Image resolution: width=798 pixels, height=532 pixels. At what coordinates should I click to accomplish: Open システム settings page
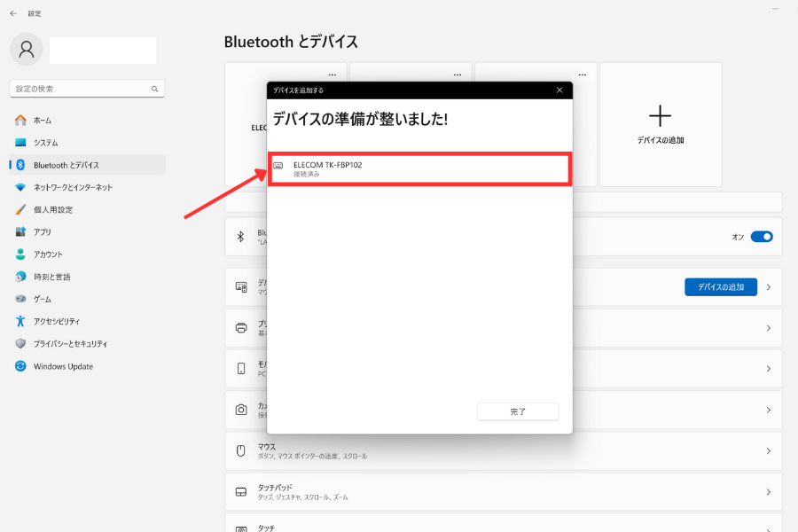(87, 143)
